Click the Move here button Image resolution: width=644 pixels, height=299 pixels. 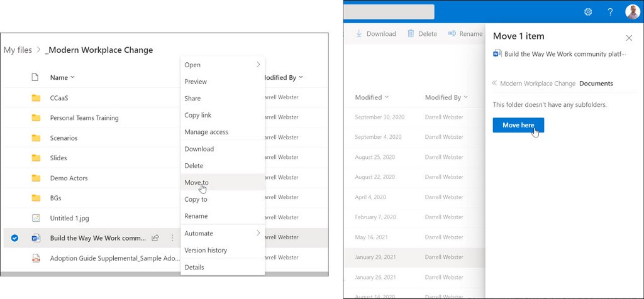click(518, 125)
